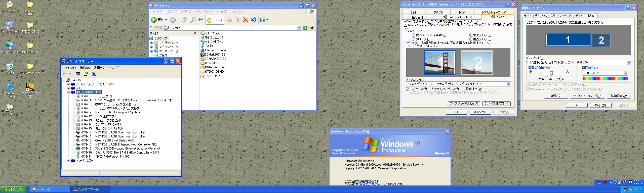644x193 pixels.
Task: Click デバイス設定 button
Action: [x=496, y=104]
